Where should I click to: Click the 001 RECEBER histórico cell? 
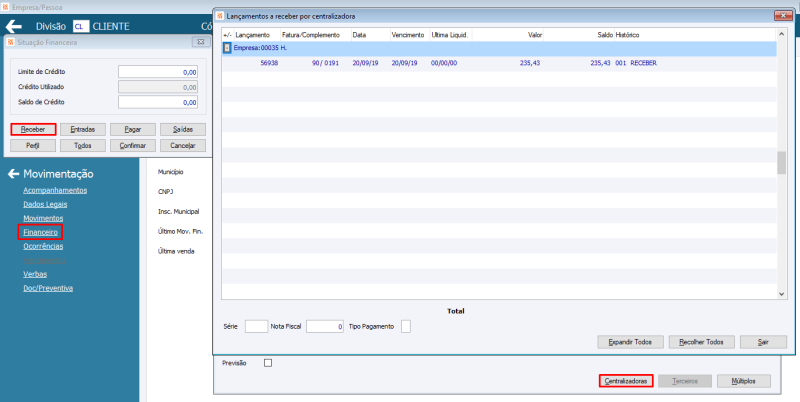[x=636, y=63]
